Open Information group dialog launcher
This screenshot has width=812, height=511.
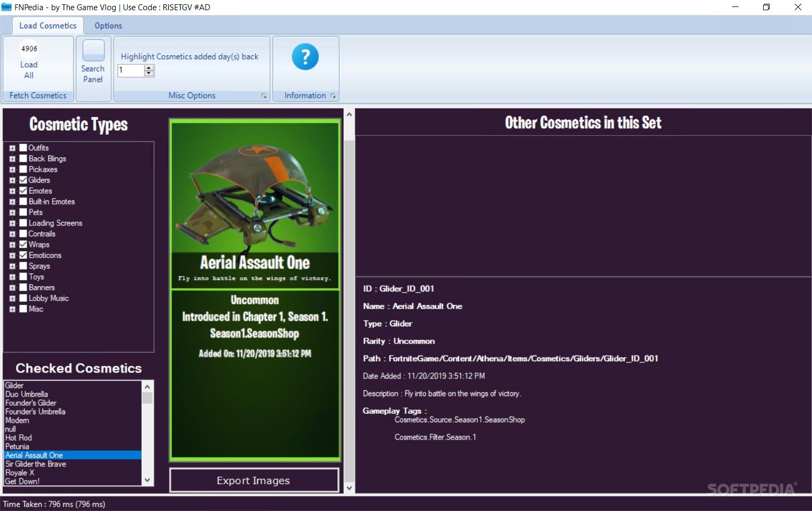(333, 96)
